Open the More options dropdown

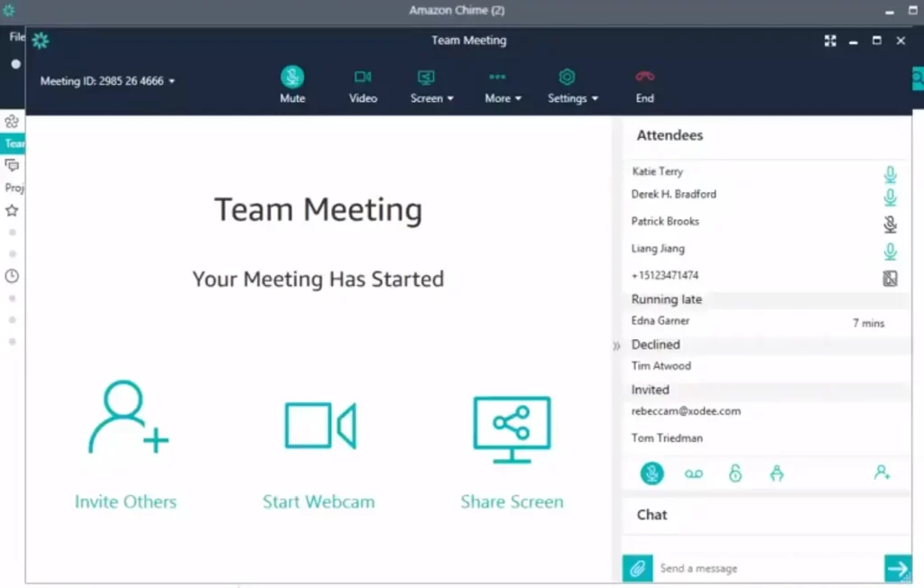pos(503,86)
